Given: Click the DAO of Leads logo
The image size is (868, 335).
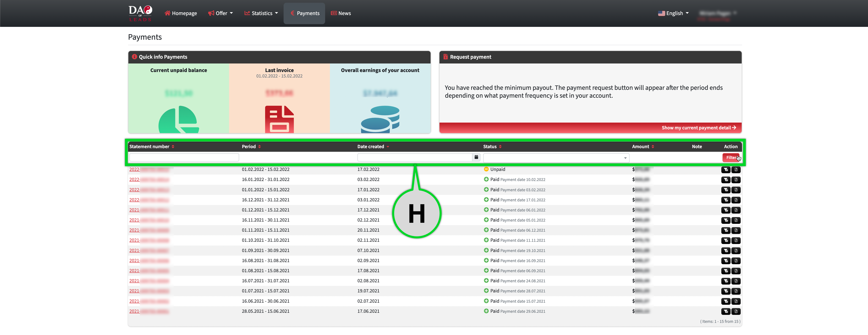Looking at the screenshot, I should (140, 13).
